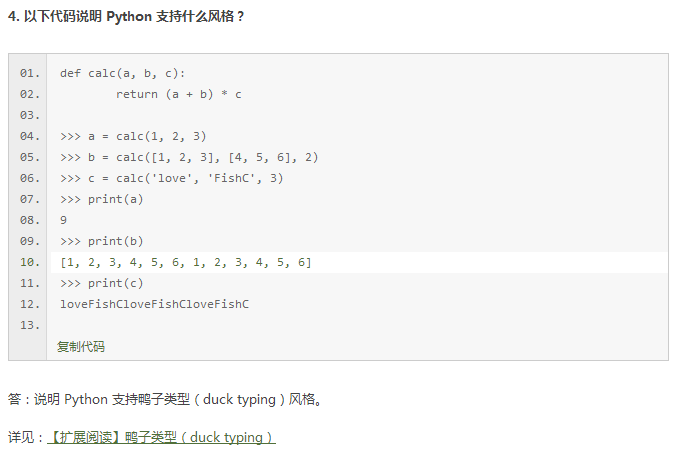Click the return (a + b) * c line

pyautogui.click(x=179, y=94)
